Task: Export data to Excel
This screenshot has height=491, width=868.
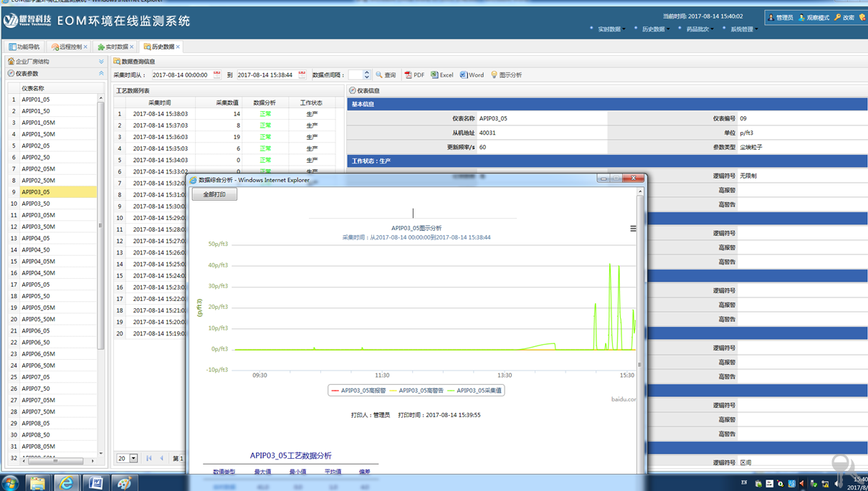Action: click(x=435, y=75)
